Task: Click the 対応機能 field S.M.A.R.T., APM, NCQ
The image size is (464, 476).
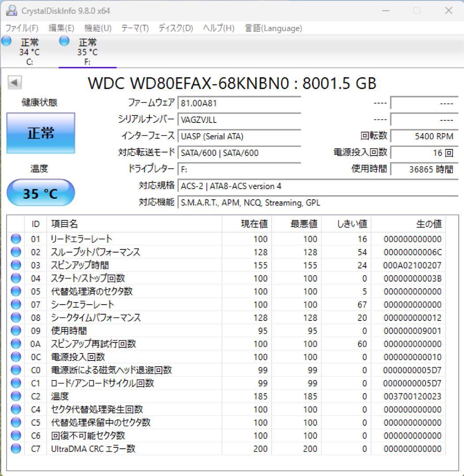Action: point(318,202)
